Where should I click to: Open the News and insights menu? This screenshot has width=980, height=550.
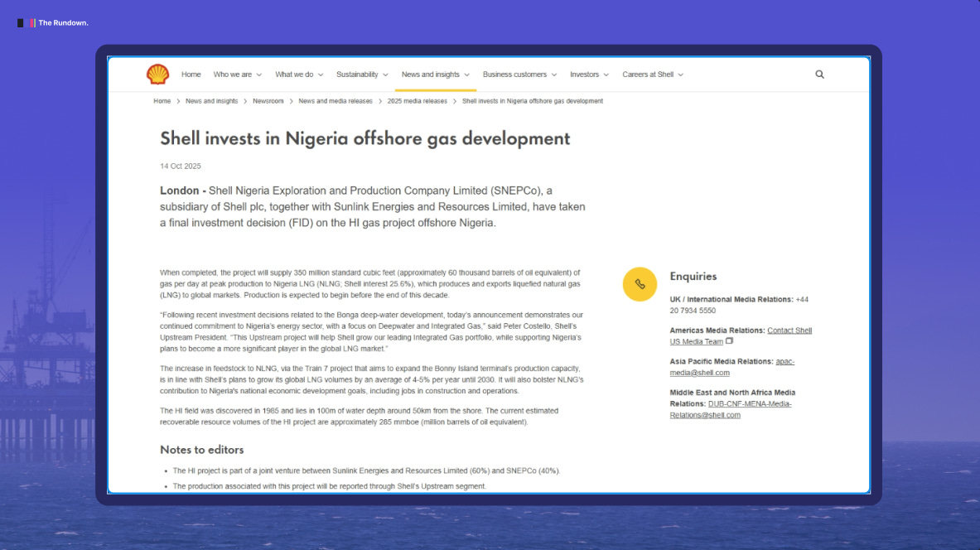point(436,75)
